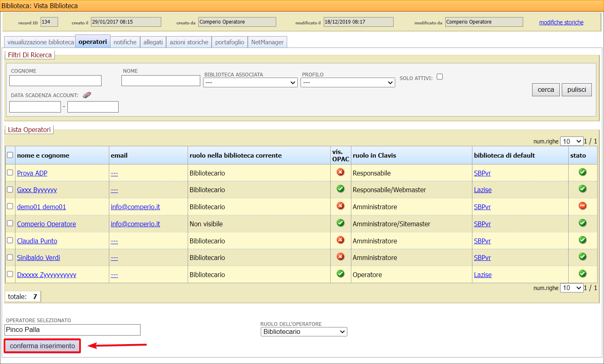Image resolution: width=604 pixels, height=364 pixels.
Task: Enable the Solo Attivi checkbox
Action: coord(439,77)
